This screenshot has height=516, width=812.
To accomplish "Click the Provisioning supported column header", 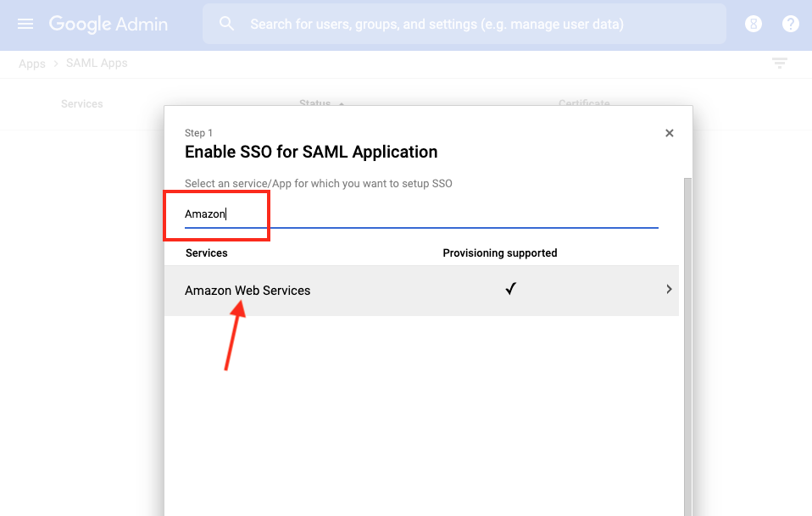I will (500, 253).
